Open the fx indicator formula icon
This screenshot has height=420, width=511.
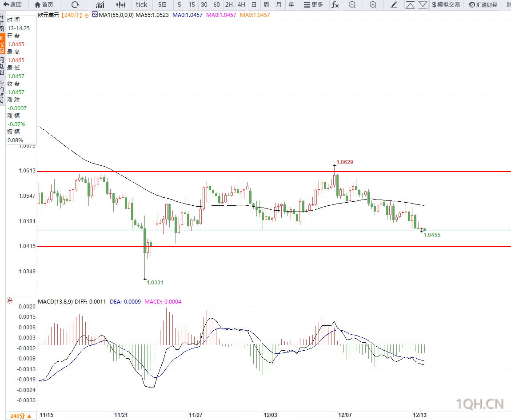[335, 5]
